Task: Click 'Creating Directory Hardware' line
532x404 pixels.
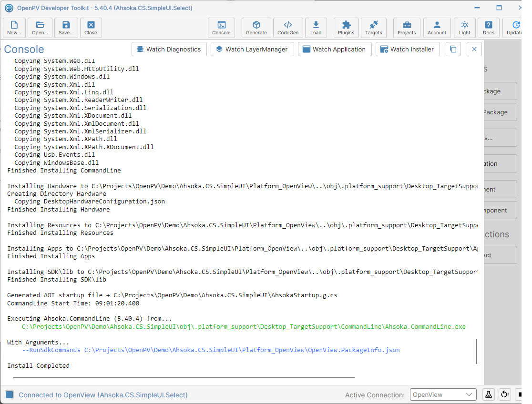Action: pyautogui.click(x=57, y=194)
